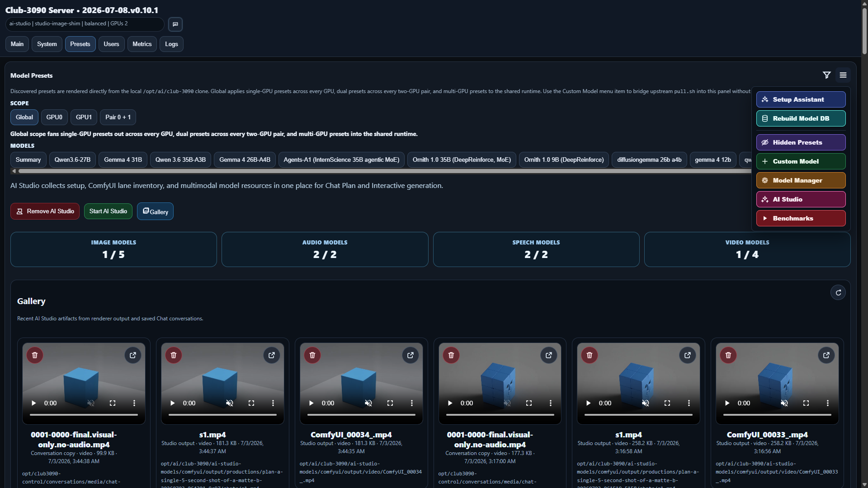The height and width of the screenshot is (488, 868).
Task: Select the Gemma 4 31B model chip
Action: [123, 160]
